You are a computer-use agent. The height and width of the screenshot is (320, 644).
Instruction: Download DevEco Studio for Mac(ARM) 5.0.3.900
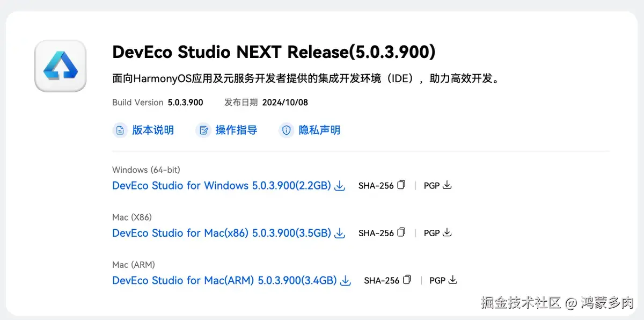[x=224, y=280]
